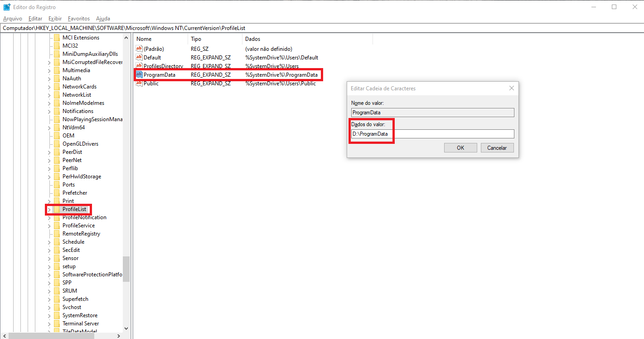The width and height of the screenshot is (644, 339).
Task: Click the Public value string icon
Action: tap(139, 84)
